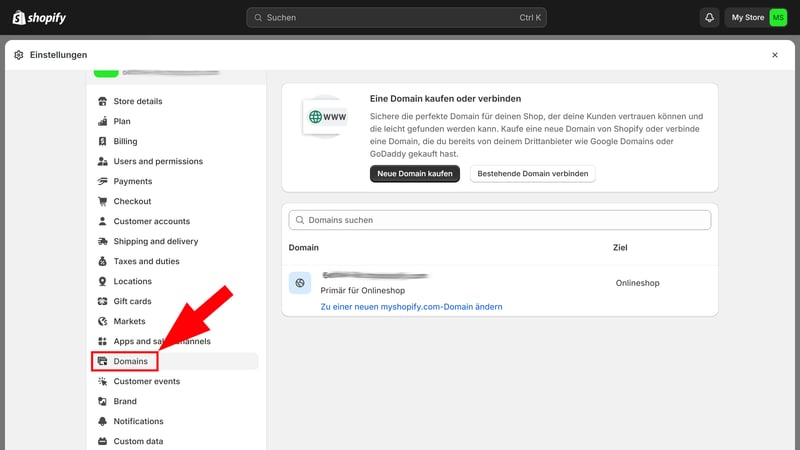Go to Taxes and duties settings
Image resolution: width=800 pixels, height=450 pixels.
(x=146, y=261)
